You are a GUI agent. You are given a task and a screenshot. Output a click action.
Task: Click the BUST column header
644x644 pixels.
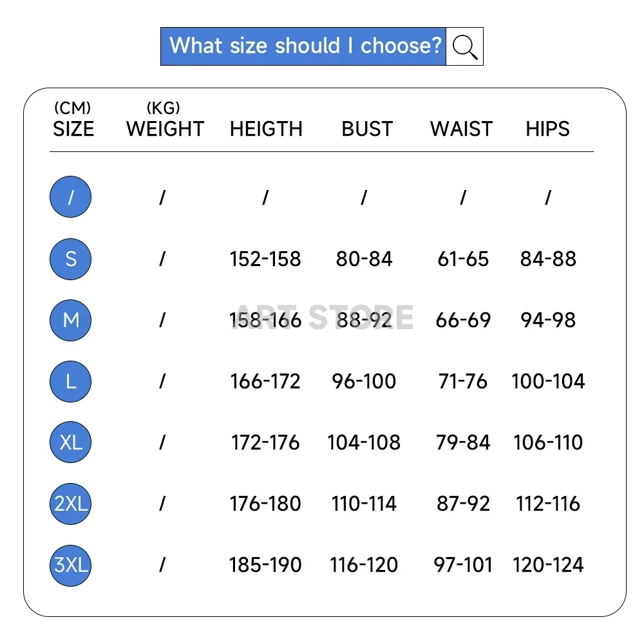(367, 129)
